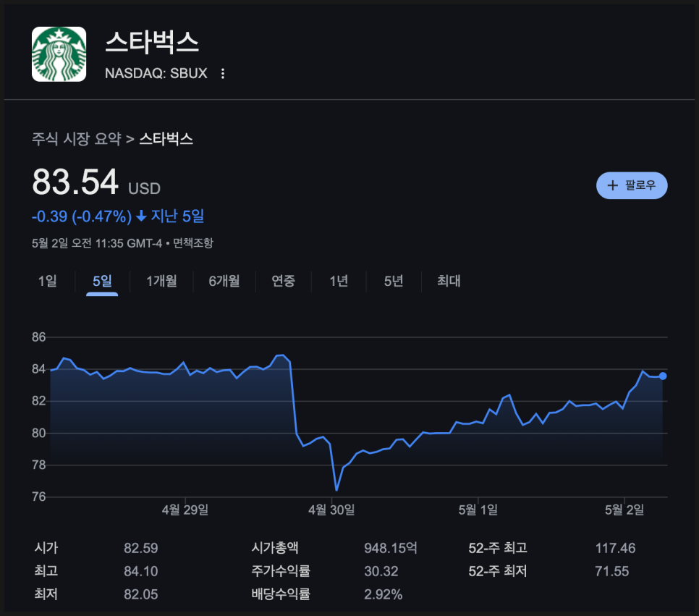Show the 최대 maximum chart range

pyautogui.click(x=449, y=281)
